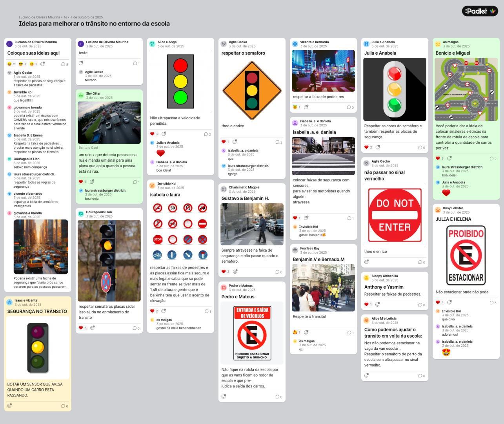
Task: Toggle heart on Julia e Anabela traffic light post
Action: 367,147
